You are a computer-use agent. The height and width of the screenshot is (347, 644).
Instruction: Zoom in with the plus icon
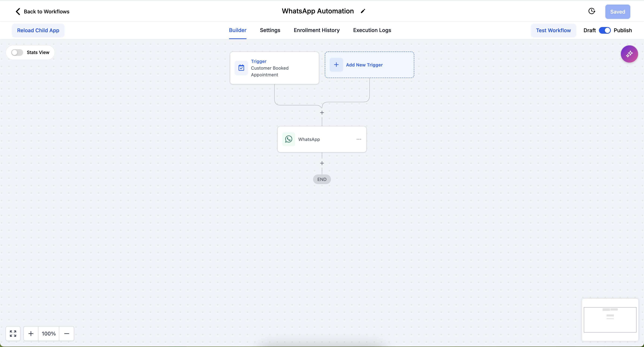click(x=31, y=334)
